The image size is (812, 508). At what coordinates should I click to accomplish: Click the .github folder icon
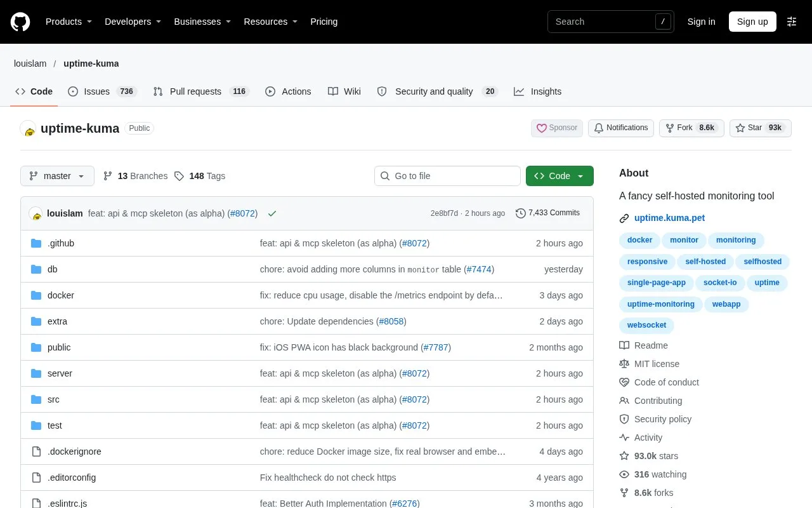tap(36, 243)
